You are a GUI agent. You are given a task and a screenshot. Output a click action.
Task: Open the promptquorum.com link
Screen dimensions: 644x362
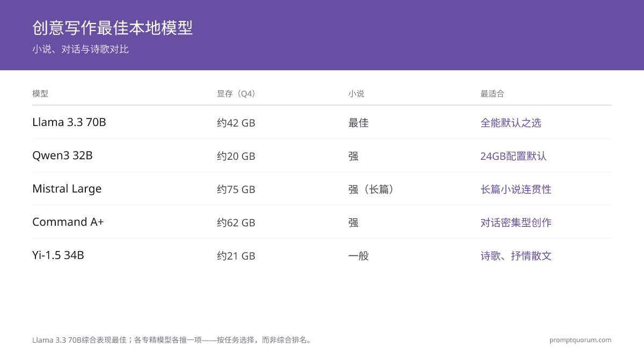pyautogui.click(x=581, y=340)
